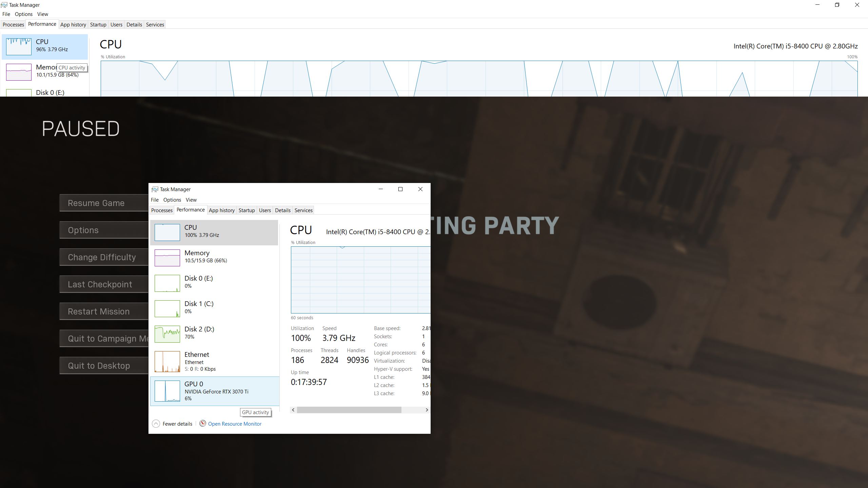The image size is (868, 488).
Task: Switch to the Services tab
Action: (303, 210)
